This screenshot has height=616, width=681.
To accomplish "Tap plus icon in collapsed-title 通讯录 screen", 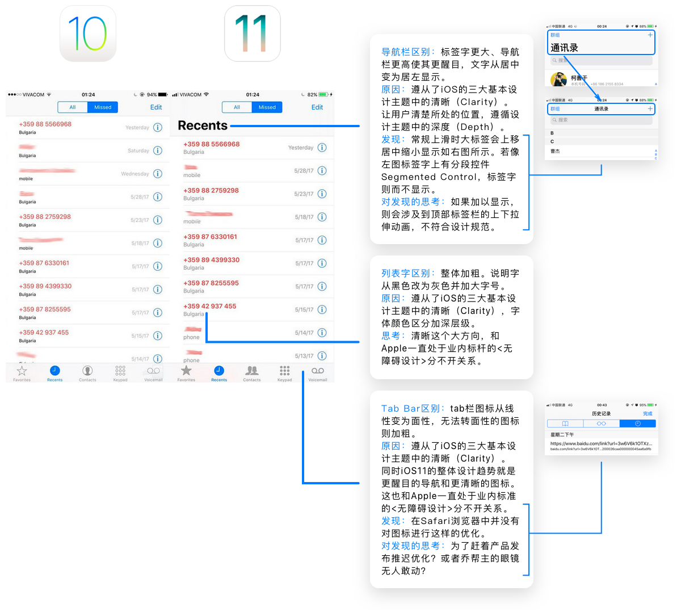I will point(650,108).
